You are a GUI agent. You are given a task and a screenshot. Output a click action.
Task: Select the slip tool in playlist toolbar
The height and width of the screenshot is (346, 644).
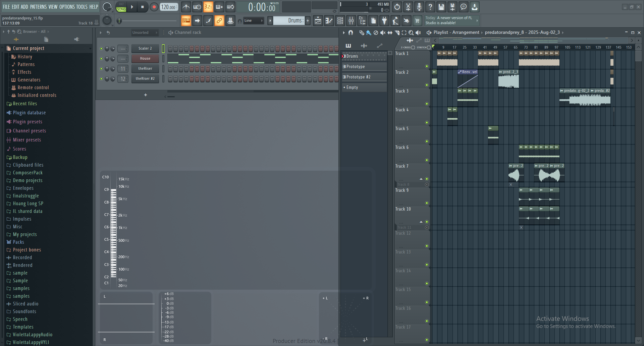pyautogui.click(x=390, y=33)
